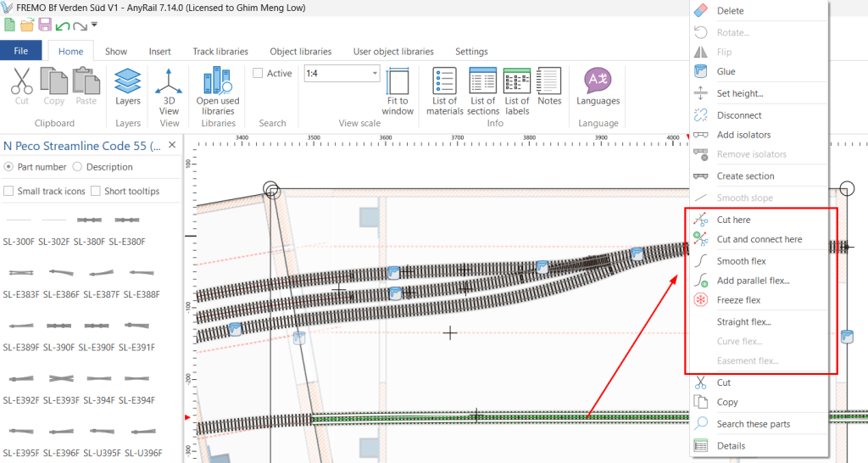The width and height of the screenshot is (868, 463).
Task: Enable the Active search checkbox
Action: click(258, 73)
